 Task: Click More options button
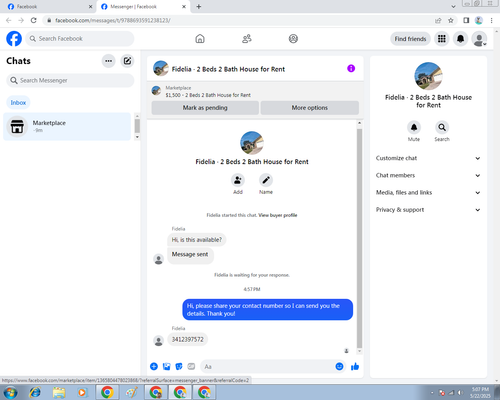(x=310, y=108)
